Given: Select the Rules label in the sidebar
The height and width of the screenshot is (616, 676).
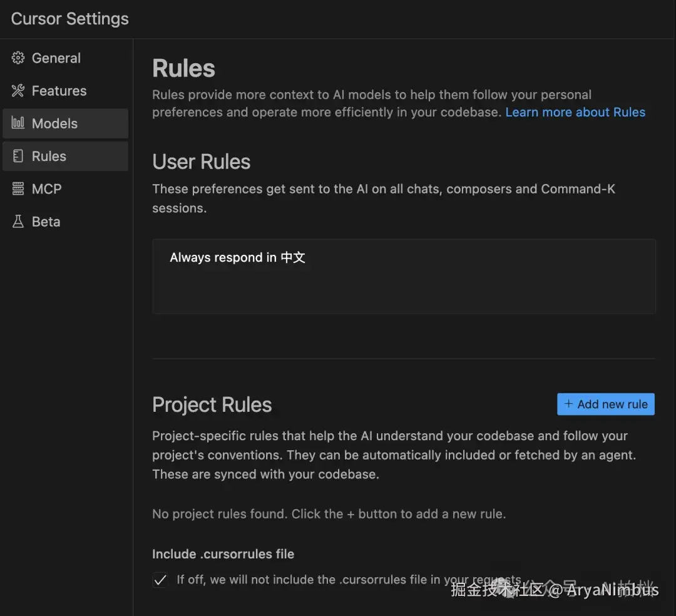Looking at the screenshot, I should coord(49,156).
